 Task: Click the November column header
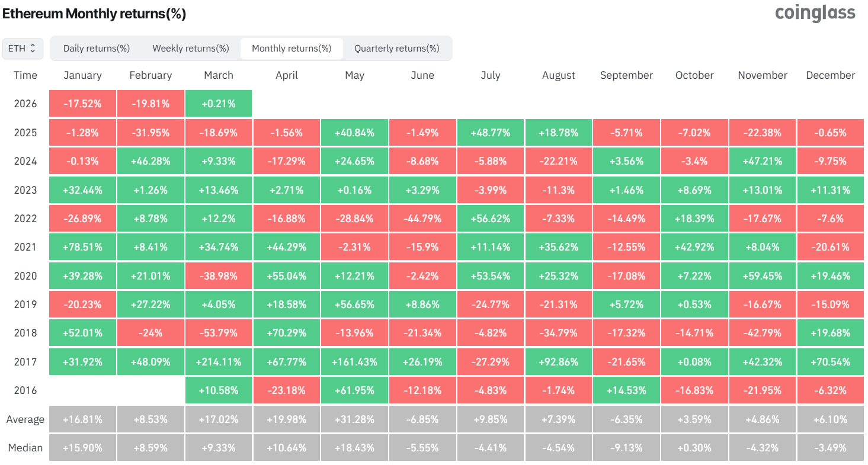coord(763,75)
